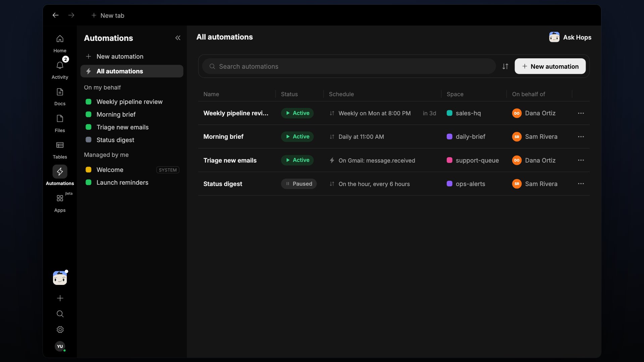Go to Home in the sidebar

point(60,44)
